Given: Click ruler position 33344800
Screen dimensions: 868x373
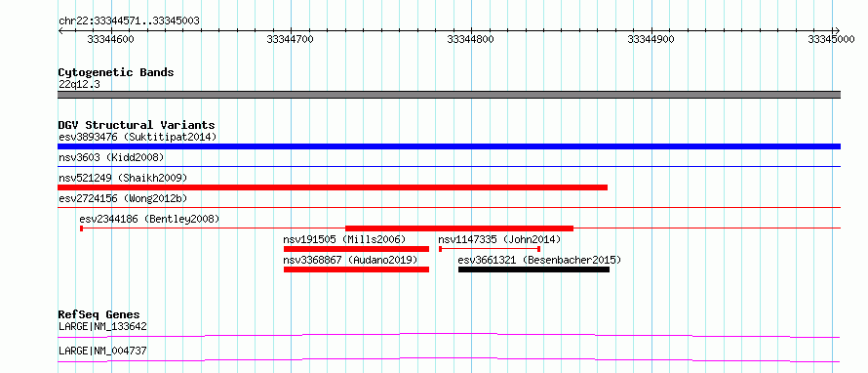Looking at the screenshot, I should tap(470, 39).
